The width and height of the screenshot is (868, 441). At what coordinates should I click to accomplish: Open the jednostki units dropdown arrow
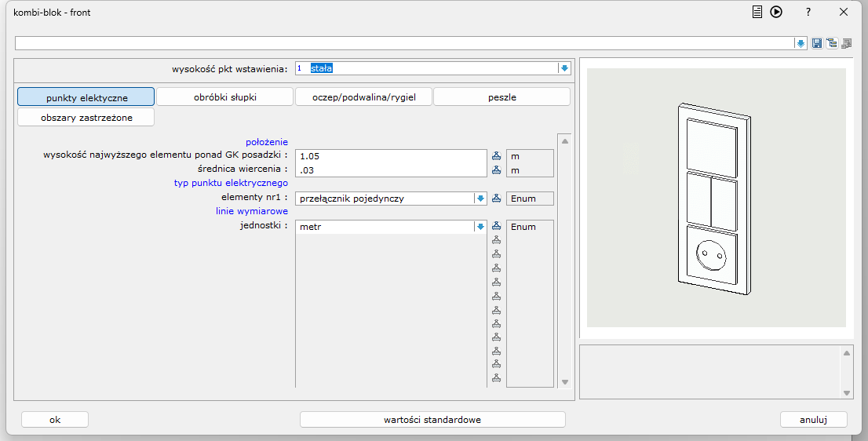click(480, 227)
